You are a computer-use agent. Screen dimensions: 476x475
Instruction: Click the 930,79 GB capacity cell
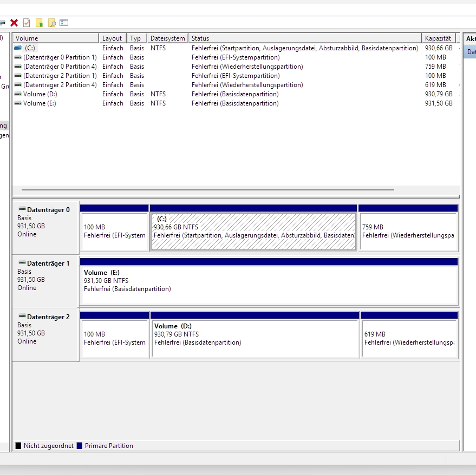439,94
